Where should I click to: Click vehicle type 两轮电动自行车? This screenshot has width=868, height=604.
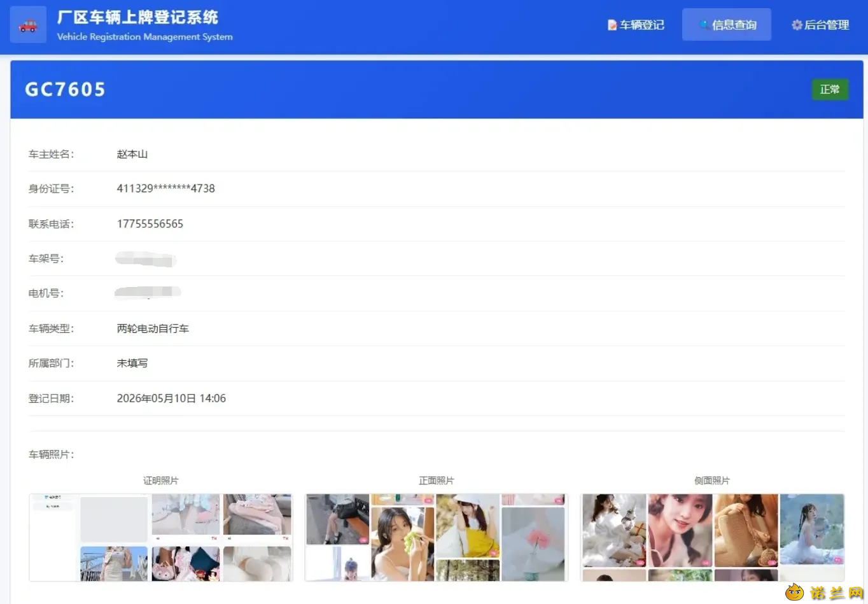(153, 328)
